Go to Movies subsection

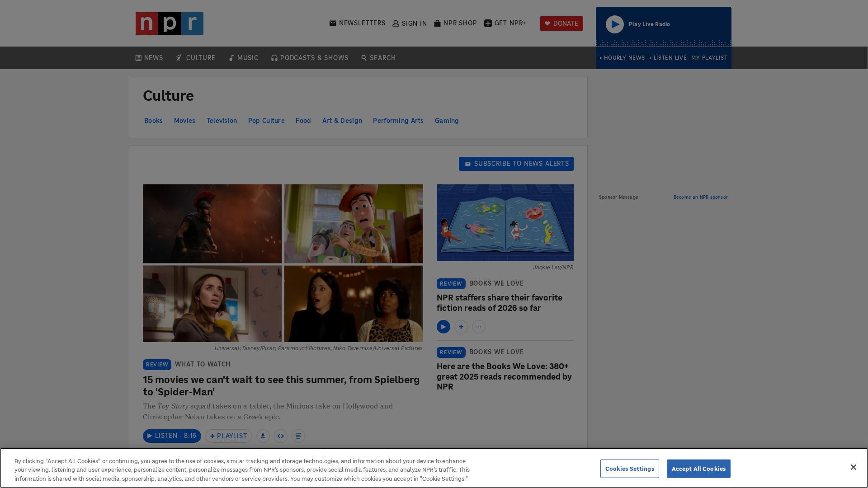point(184,121)
